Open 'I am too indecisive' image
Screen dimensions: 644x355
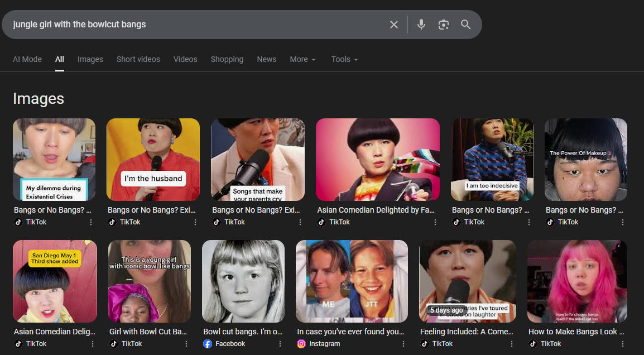coord(492,160)
